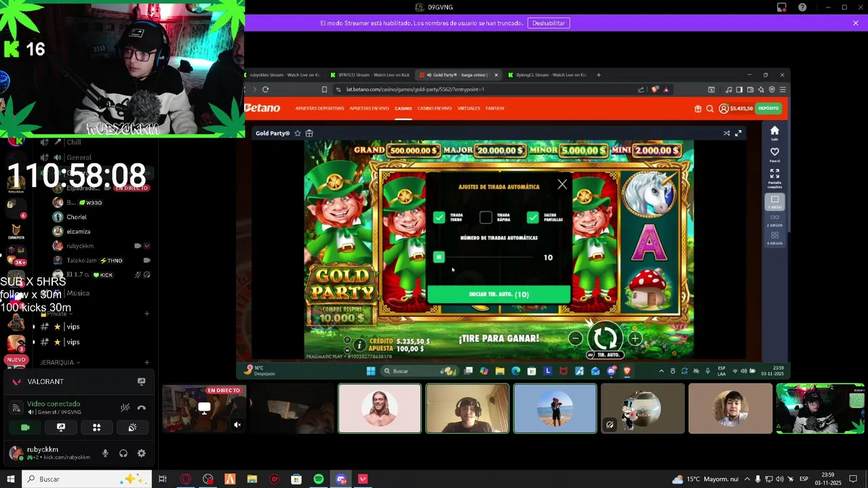Click the auto-spin count slider handle
Image resolution: width=868 pixels, height=488 pixels.
pos(439,257)
